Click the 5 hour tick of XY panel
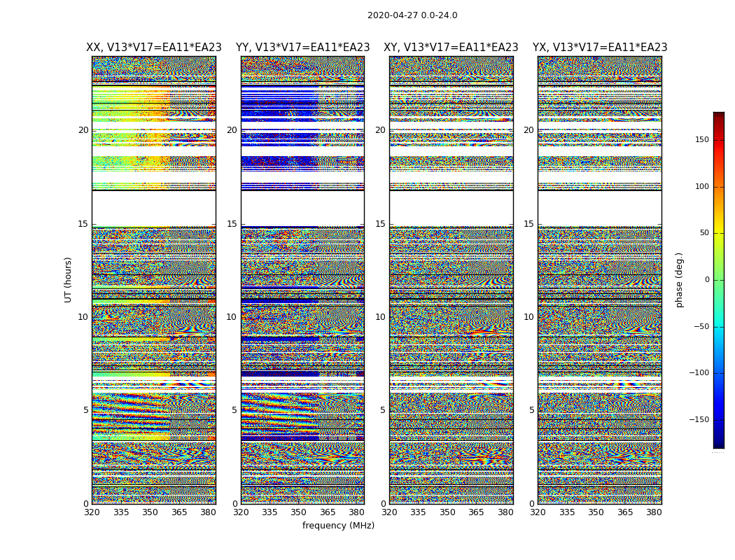735x560 pixels. point(383,410)
